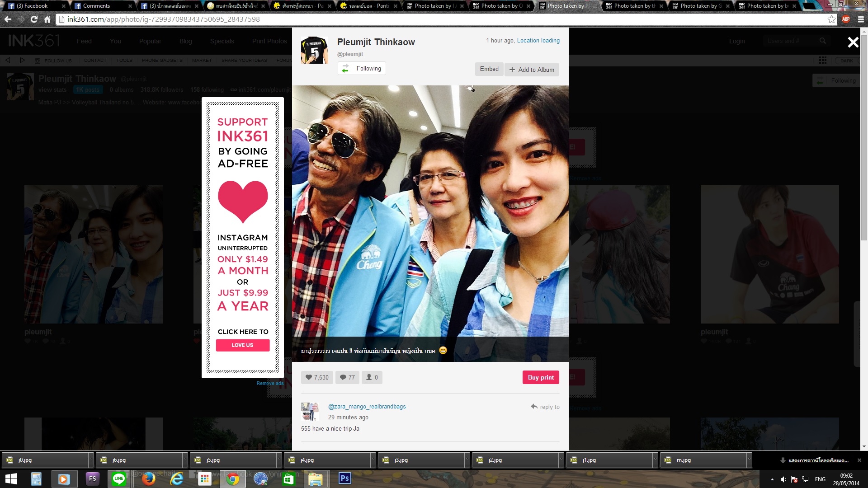Click the heart likes counter 7,530

pyautogui.click(x=317, y=377)
